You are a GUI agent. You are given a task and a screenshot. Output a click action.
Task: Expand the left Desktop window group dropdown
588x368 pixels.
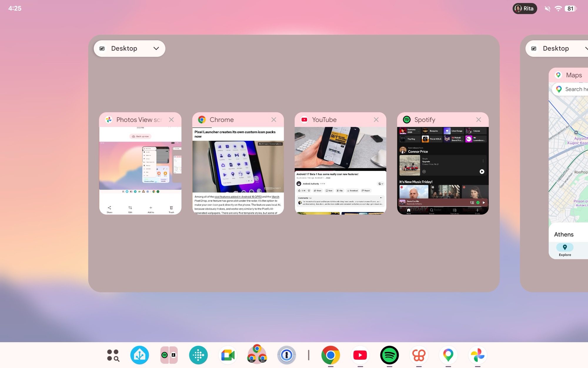[x=157, y=48]
